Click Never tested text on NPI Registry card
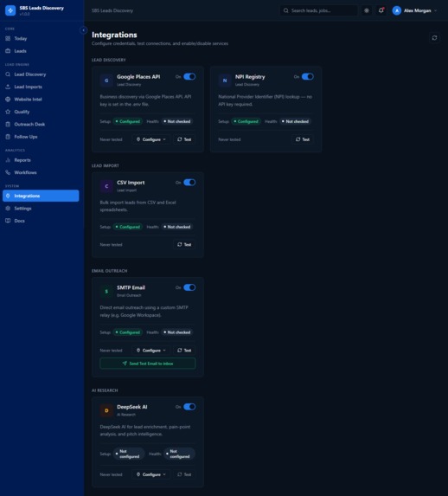Viewport: 448px width, 496px height. 229,139
